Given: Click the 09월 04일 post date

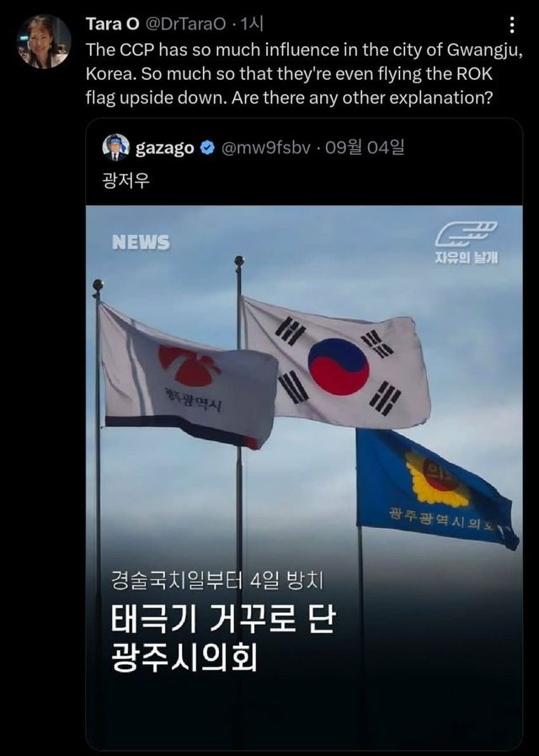Looking at the screenshot, I should [365, 147].
